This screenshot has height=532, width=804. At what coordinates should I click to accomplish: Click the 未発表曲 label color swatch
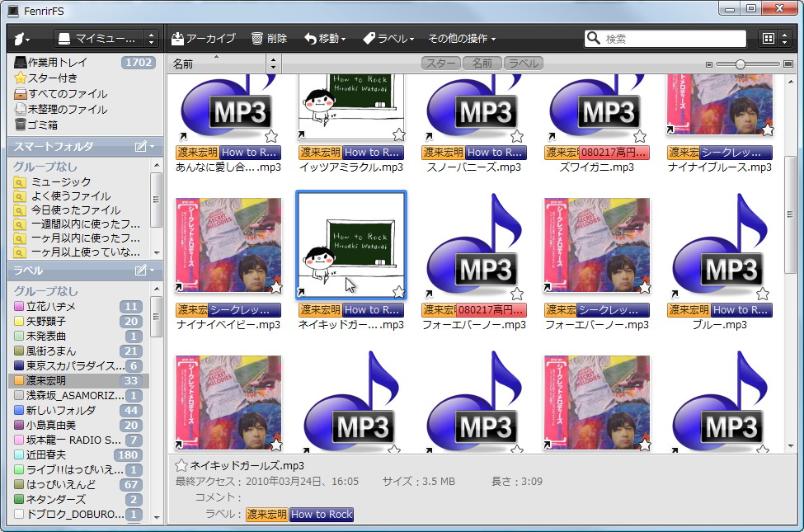[x=19, y=336]
